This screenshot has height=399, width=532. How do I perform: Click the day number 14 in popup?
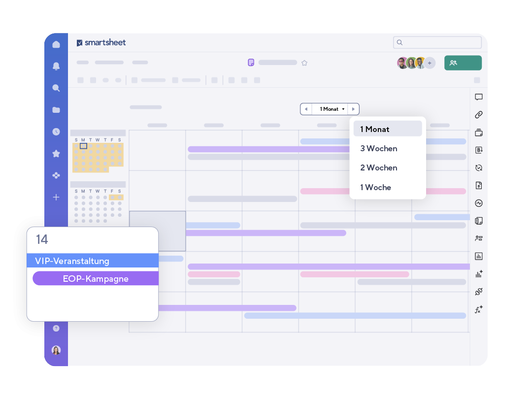42,239
